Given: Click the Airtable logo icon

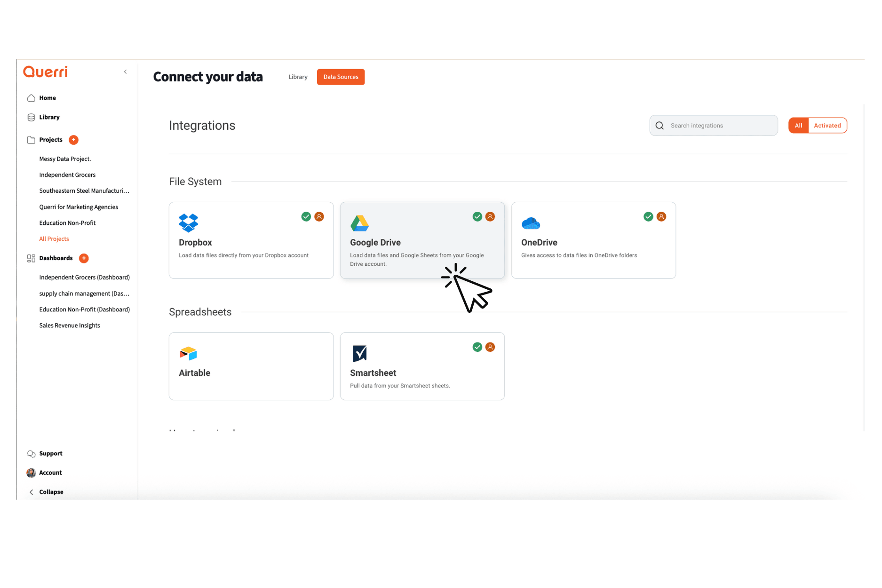Looking at the screenshot, I should point(188,353).
